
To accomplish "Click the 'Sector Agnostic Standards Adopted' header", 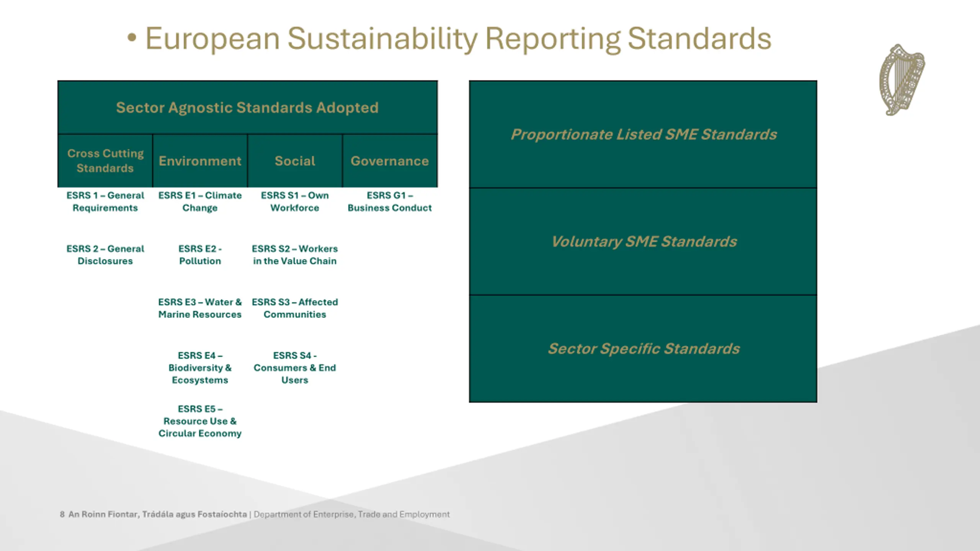I will (247, 108).
